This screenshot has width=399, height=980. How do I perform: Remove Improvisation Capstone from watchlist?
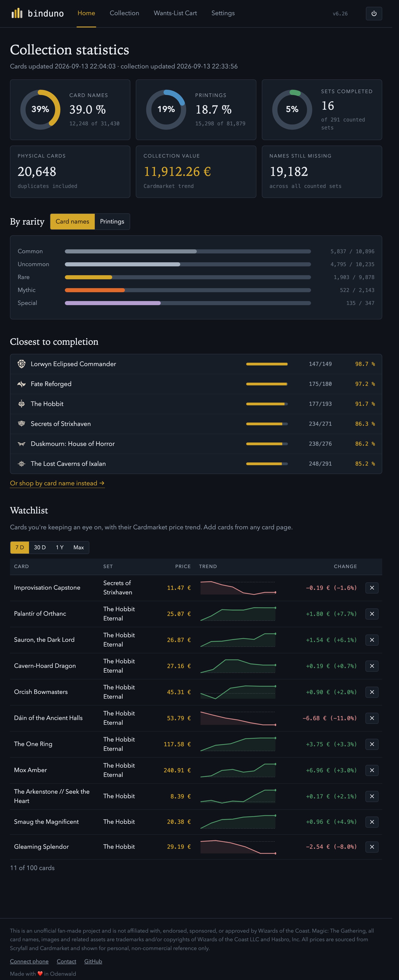pyautogui.click(x=372, y=588)
